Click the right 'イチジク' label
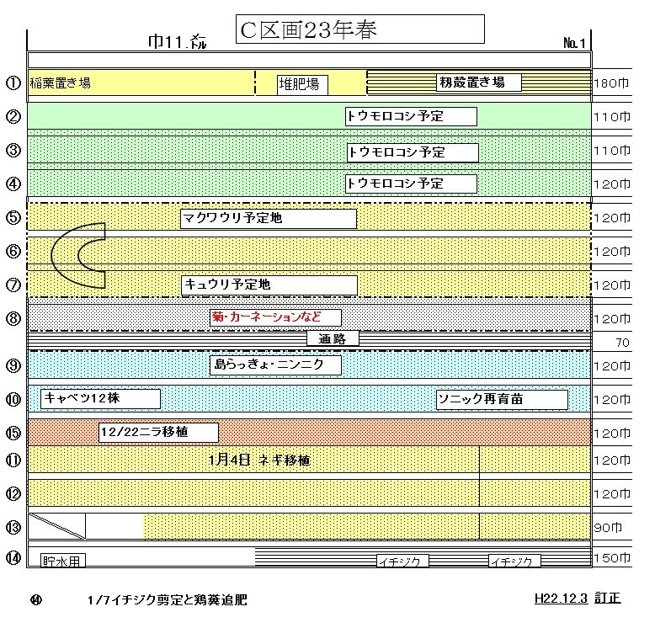The width and height of the screenshot is (655, 644). pos(514,561)
